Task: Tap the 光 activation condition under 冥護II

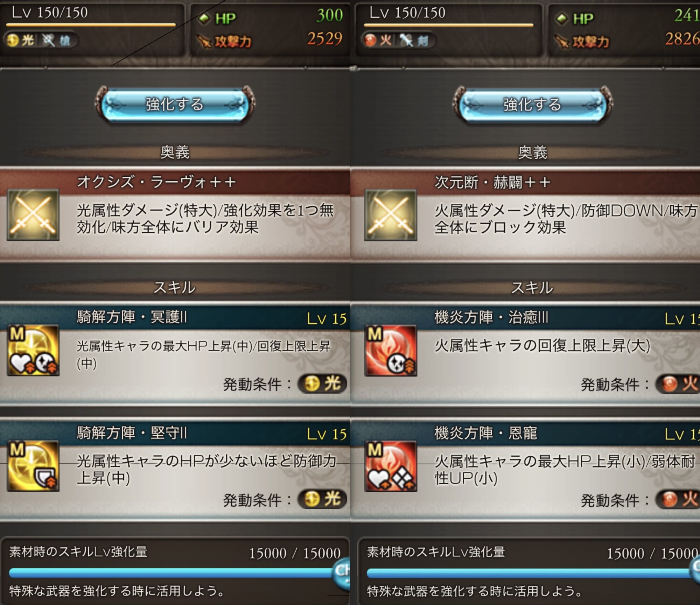Action: [x=322, y=384]
